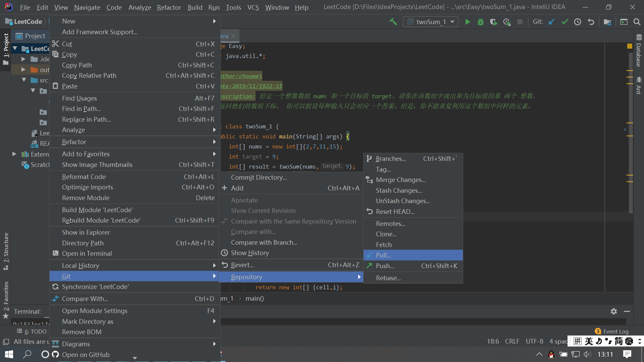Click the Cut menu item
The image size is (644, 362).
click(x=135, y=44)
